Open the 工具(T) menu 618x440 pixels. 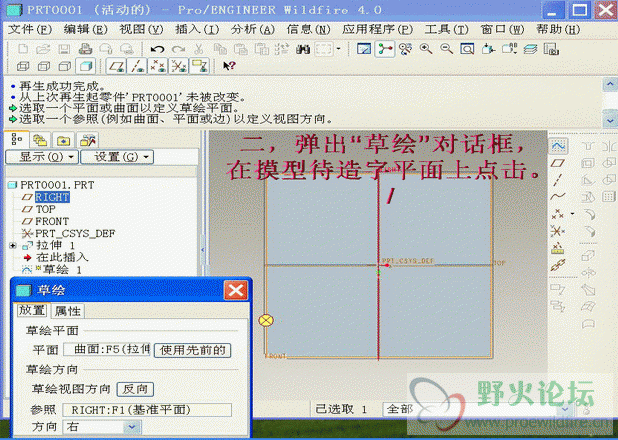pyautogui.click(x=447, y=29)
